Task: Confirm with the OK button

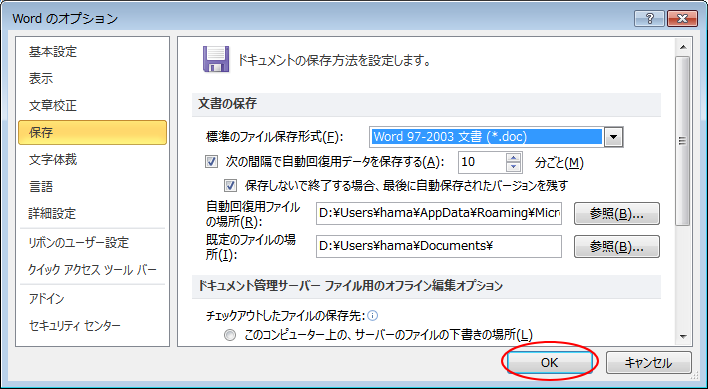Action: (x=550, y=363)
